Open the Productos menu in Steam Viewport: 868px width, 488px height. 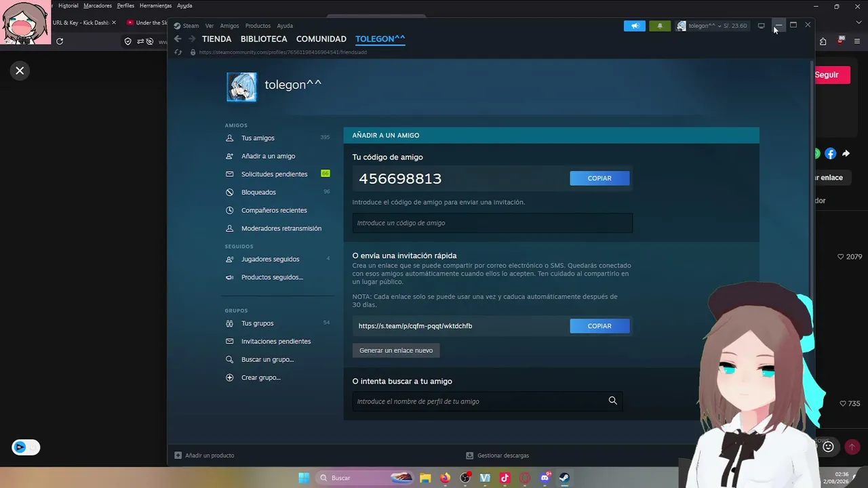[x=258, y=26]
